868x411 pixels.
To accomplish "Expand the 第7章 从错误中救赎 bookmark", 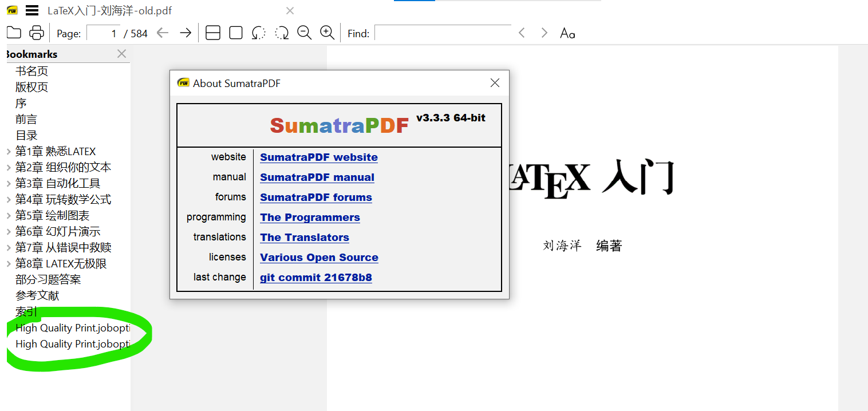I will pyautogui.click(x=9, y=248).
